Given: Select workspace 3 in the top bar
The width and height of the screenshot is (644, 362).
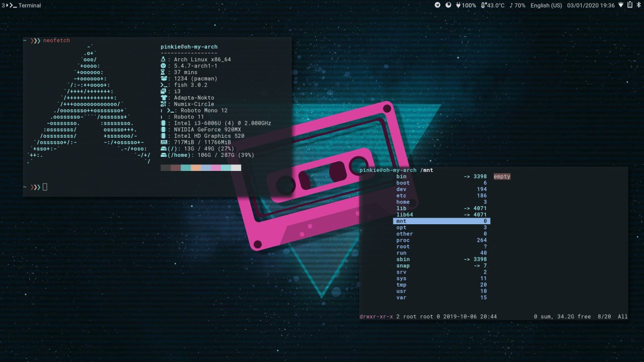Looking at the screenshot, I should pyautogui.click(x=3, y=6).
